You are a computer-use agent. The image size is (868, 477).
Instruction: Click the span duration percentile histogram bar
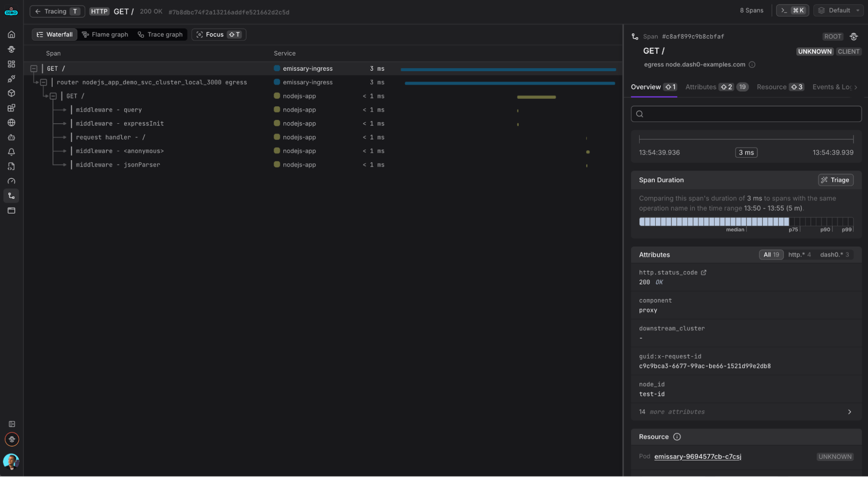746,222
